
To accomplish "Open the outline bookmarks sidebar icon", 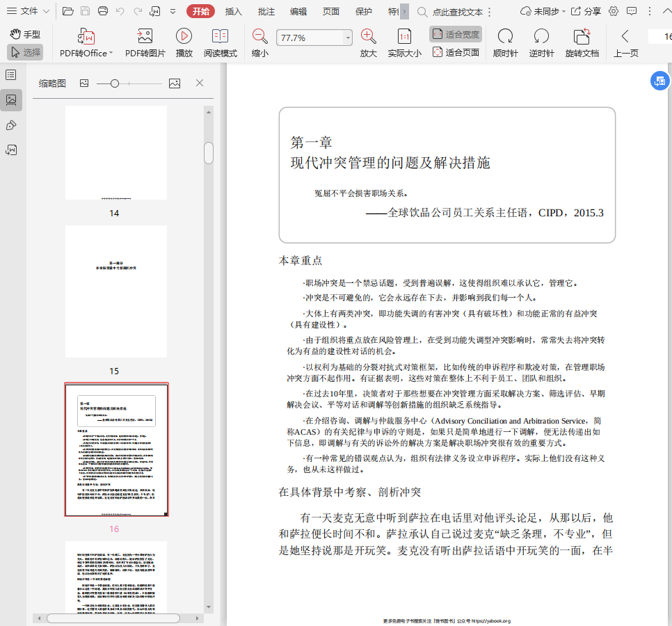I will 11,75.
